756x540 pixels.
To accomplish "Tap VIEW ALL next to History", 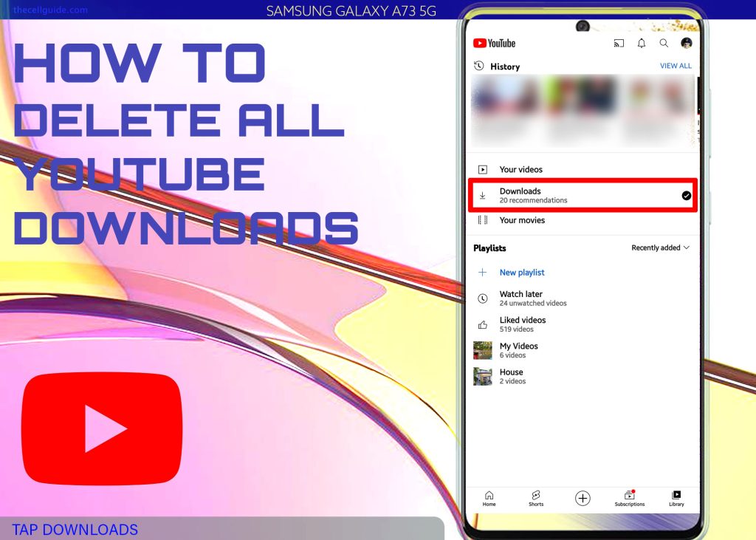I will (x=676, y=66).
